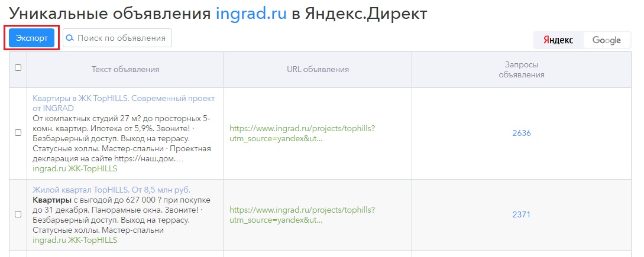The image size is (644, 257).
Task: Switch to the Google tab
Action: click(607, 40)
